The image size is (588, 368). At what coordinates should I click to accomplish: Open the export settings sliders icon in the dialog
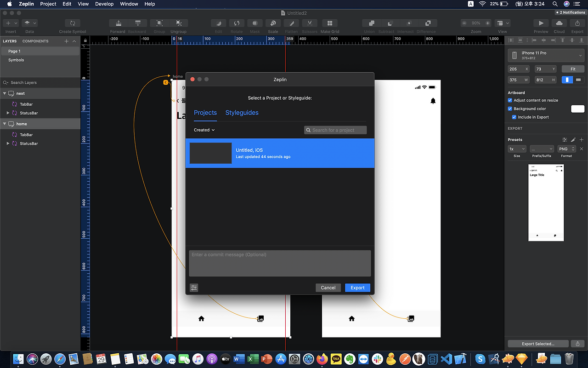[x=194, y=287]
